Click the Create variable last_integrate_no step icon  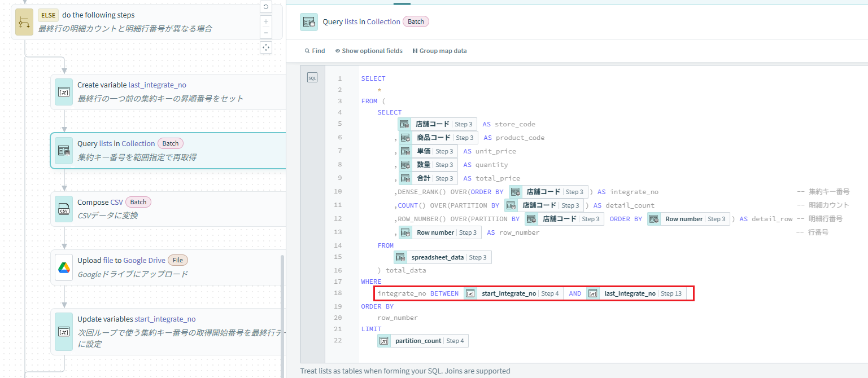point(64,92)
